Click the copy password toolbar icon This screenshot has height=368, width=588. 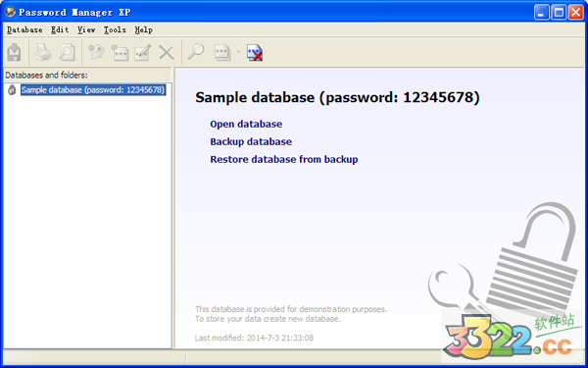[x=222, y=52]
